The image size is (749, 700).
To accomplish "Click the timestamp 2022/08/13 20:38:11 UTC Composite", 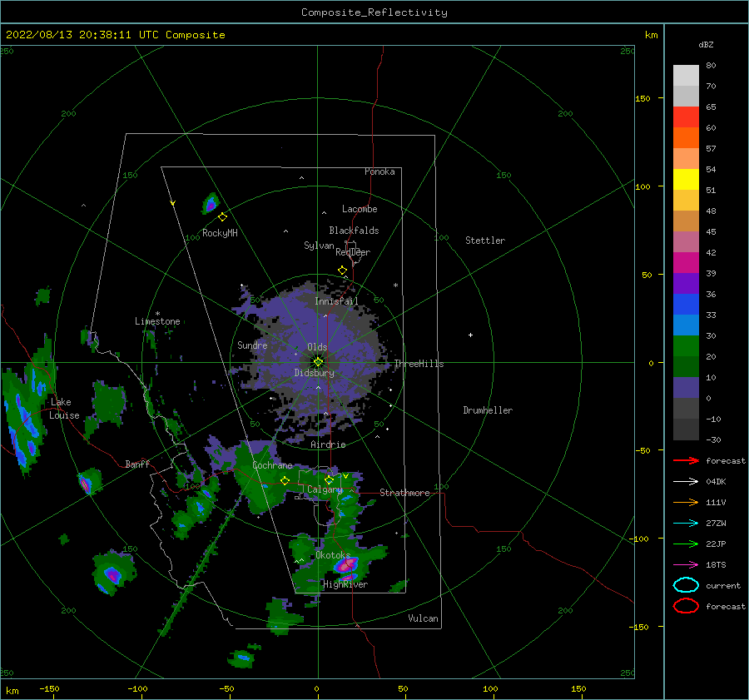I will 115,35.
